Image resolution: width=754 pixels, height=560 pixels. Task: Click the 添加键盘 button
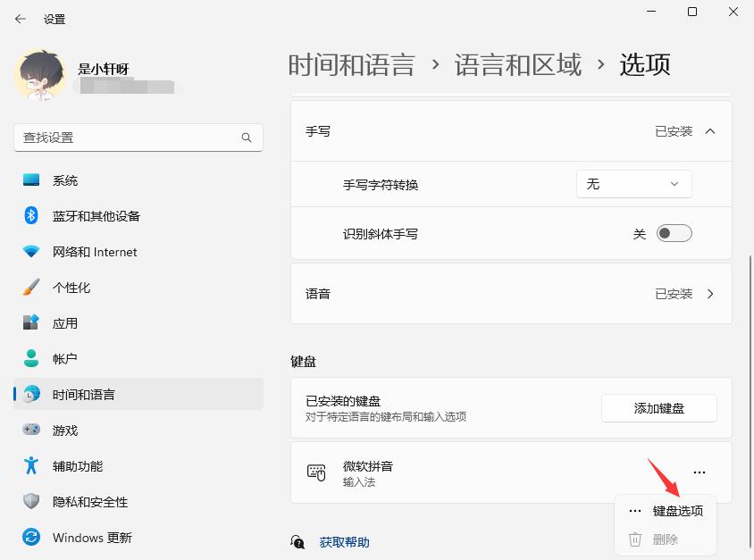click(x=658, y=408)
